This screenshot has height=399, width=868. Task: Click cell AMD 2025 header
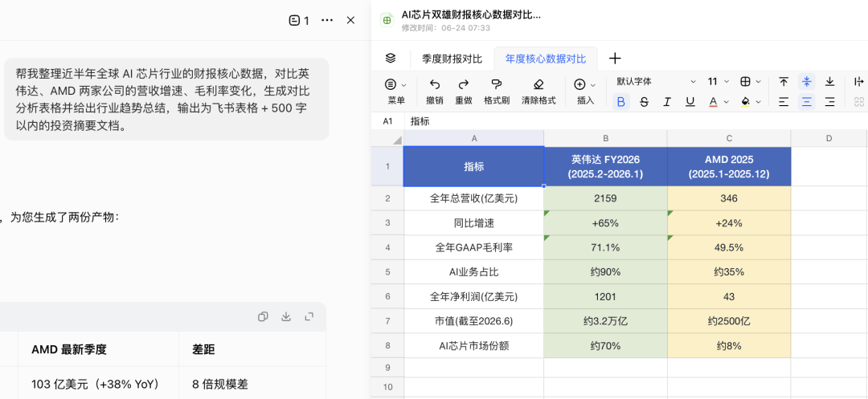pos(729,166)
